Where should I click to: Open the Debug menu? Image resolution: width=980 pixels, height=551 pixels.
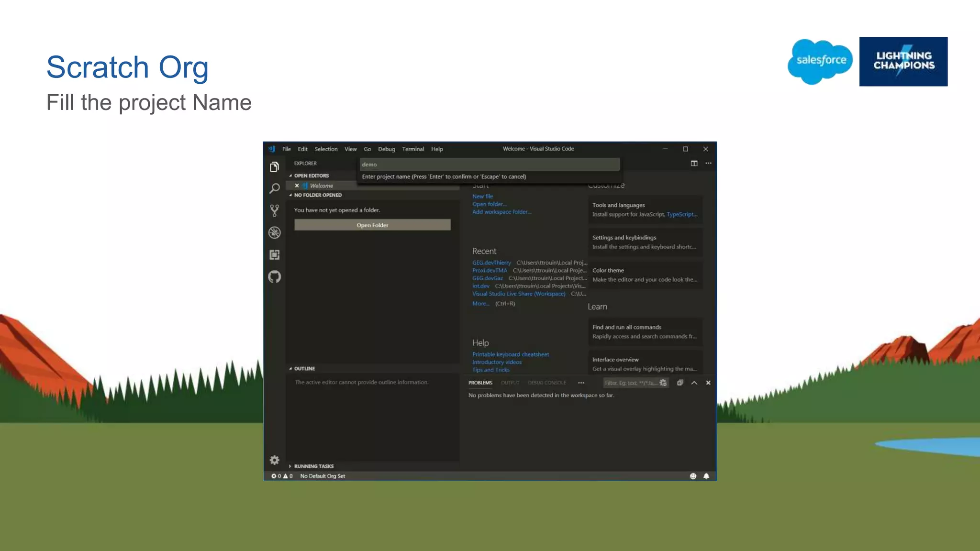point(386,149)
